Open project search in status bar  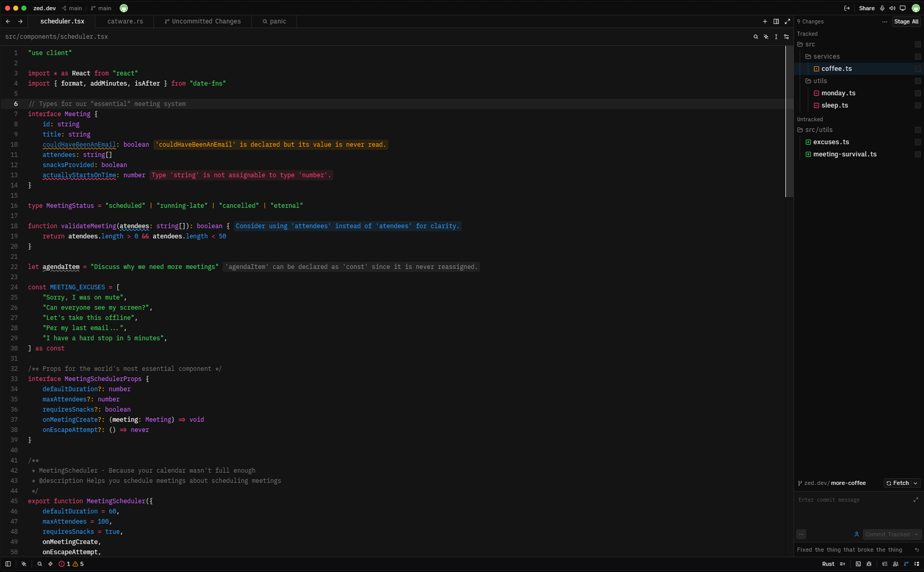click(x=40, y=564)
